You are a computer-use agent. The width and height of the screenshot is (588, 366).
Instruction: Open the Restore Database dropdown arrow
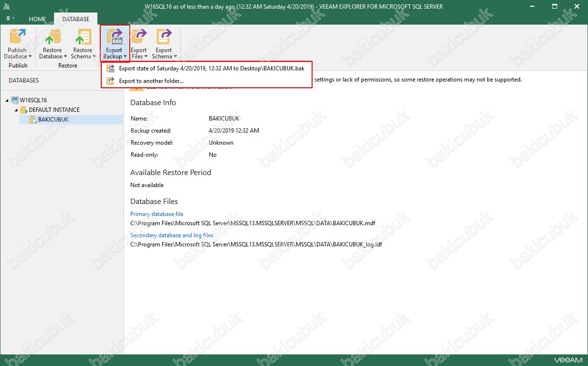tap(65, 56)
